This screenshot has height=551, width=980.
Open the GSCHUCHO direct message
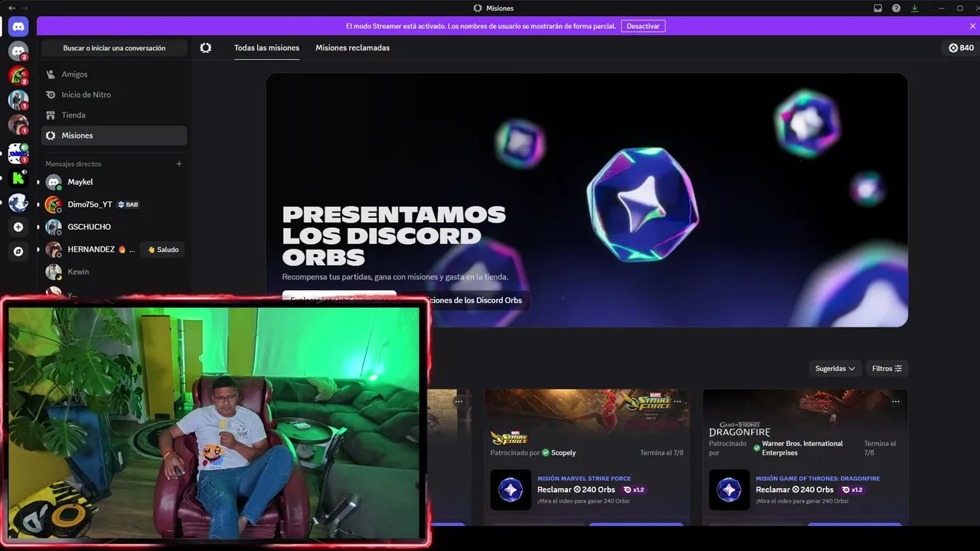pos(114,227)
